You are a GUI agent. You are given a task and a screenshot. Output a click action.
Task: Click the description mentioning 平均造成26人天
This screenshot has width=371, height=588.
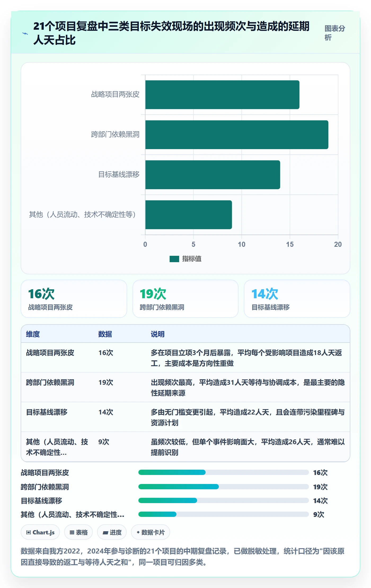click(x=248, y=447)
